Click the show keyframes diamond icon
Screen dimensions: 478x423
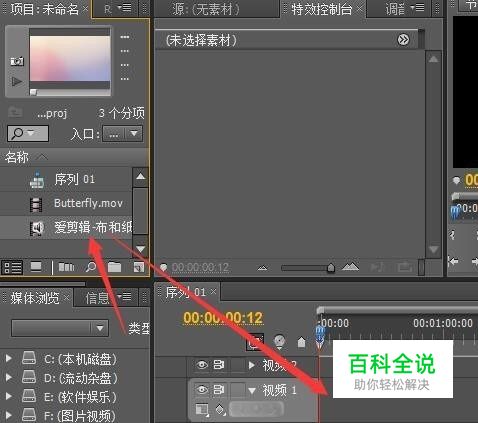220,410
